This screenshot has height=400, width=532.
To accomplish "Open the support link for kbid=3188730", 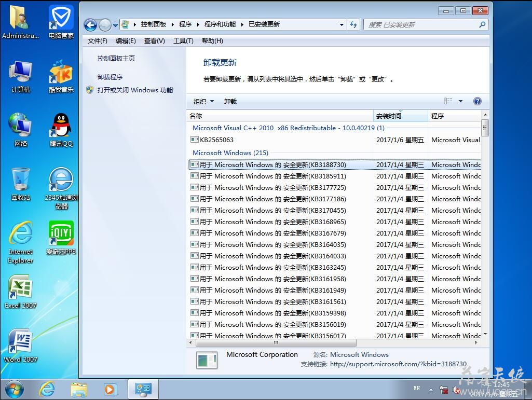I will coord(398,364).
